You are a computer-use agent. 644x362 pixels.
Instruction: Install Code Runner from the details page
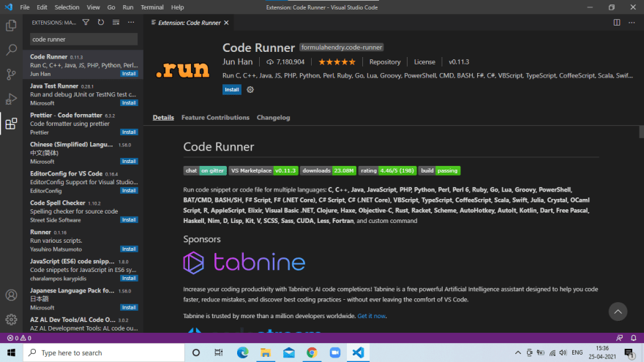click(232, 89)
